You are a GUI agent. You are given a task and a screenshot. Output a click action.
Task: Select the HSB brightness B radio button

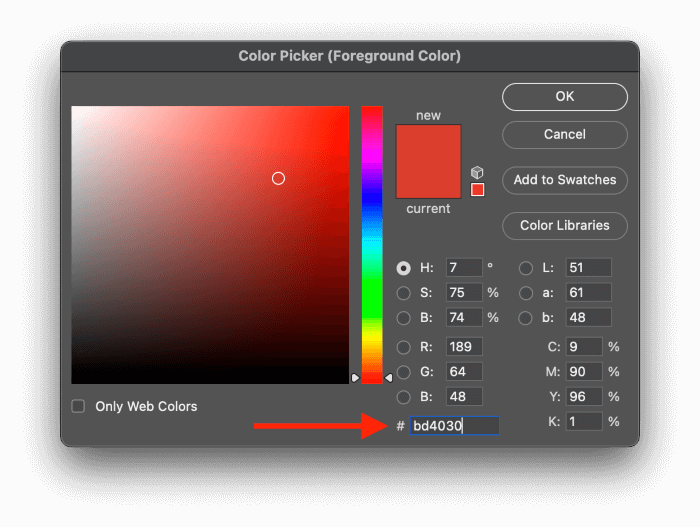pyautogui.click(x=404, y=318)
